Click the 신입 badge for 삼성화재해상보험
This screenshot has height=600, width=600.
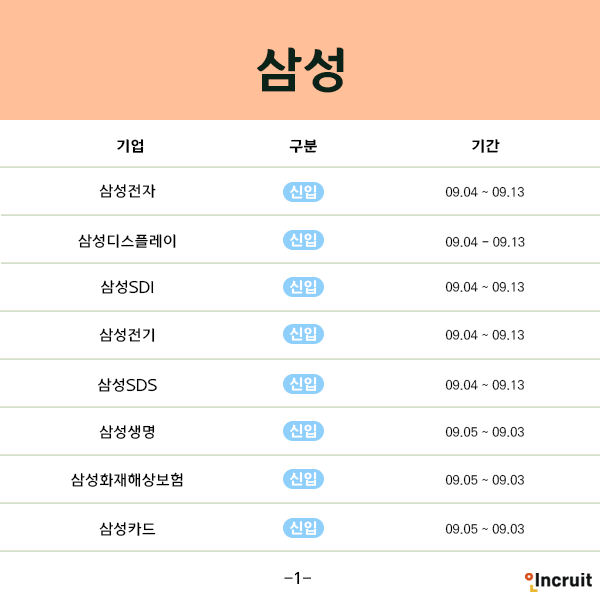tap(303, 479)
